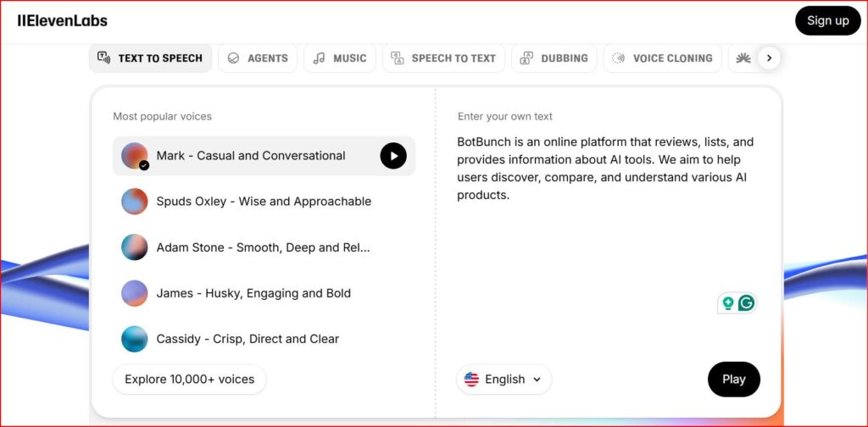
Task: Switch to the Dubbing tab
Action: tap(554, 58)
